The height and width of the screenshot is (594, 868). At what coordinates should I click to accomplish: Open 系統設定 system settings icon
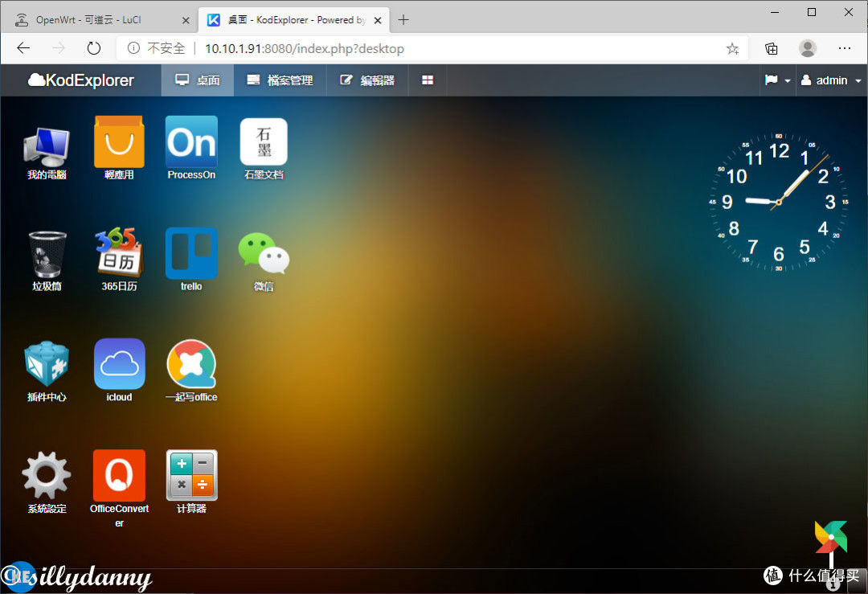[46, 476]
